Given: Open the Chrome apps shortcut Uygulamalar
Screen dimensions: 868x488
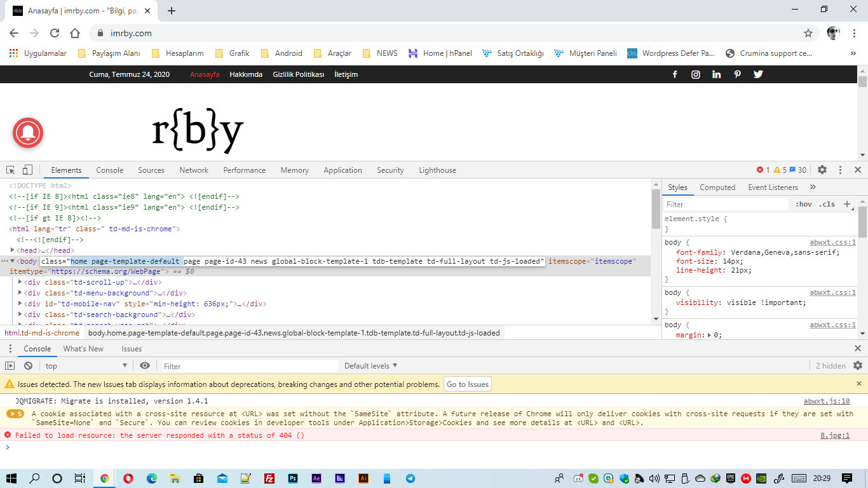Looking at the screenshot, I should tap(38, 53).
